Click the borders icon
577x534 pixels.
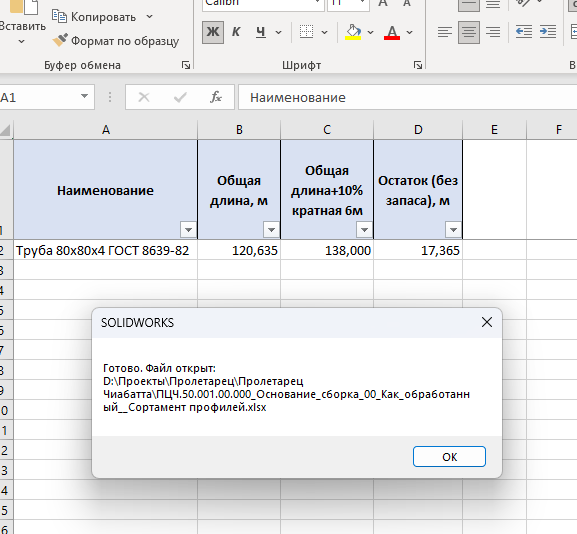tap(306, 32)
